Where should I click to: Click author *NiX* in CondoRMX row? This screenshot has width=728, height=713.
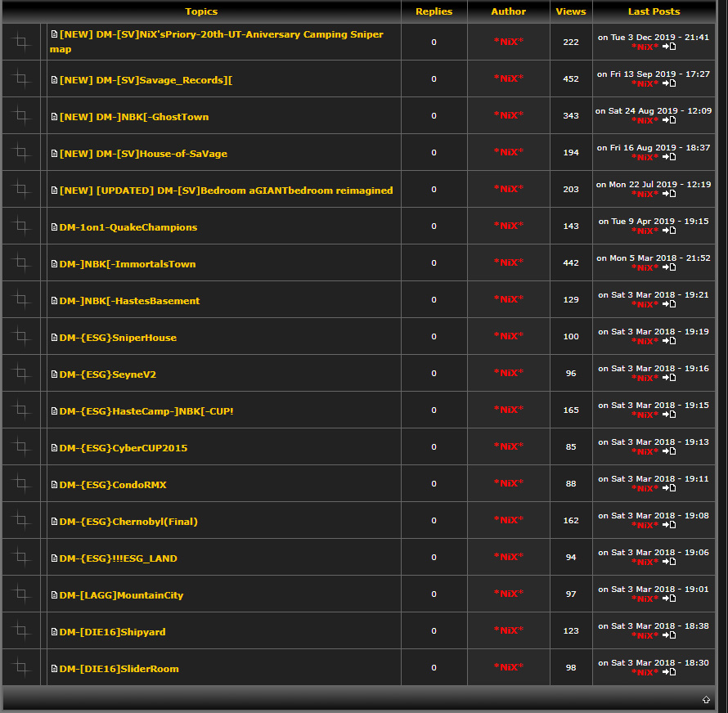click(x=509, y=483)
